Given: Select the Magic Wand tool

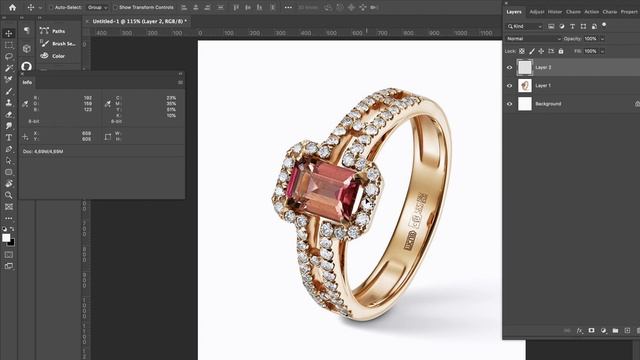Looking at the screenshot, I should pyautogui.click(x=9, y=68).
